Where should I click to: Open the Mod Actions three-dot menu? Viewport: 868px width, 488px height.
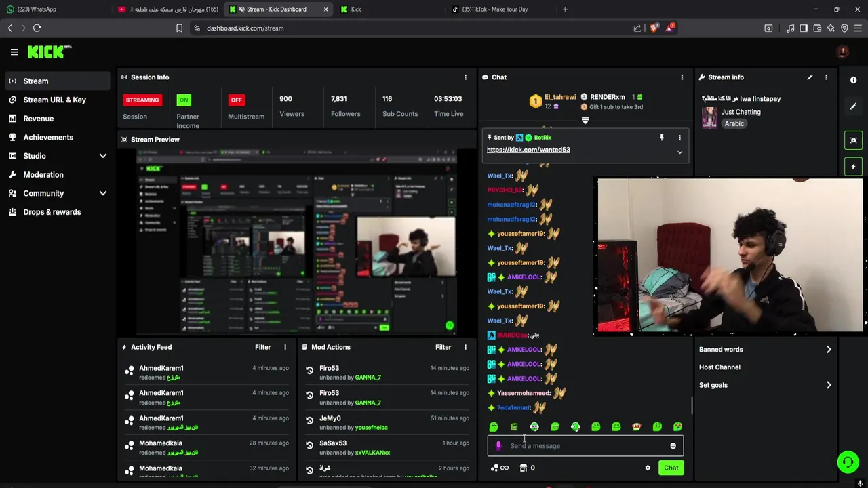(x=465, y=347)
